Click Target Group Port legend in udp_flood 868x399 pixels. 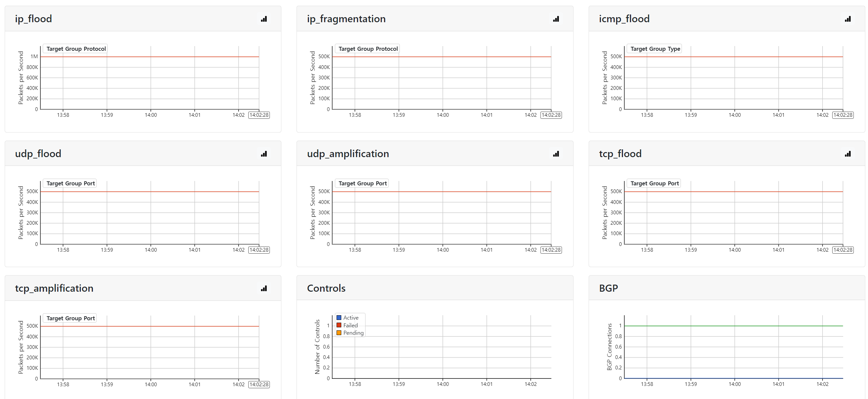[x=70, y=183]
